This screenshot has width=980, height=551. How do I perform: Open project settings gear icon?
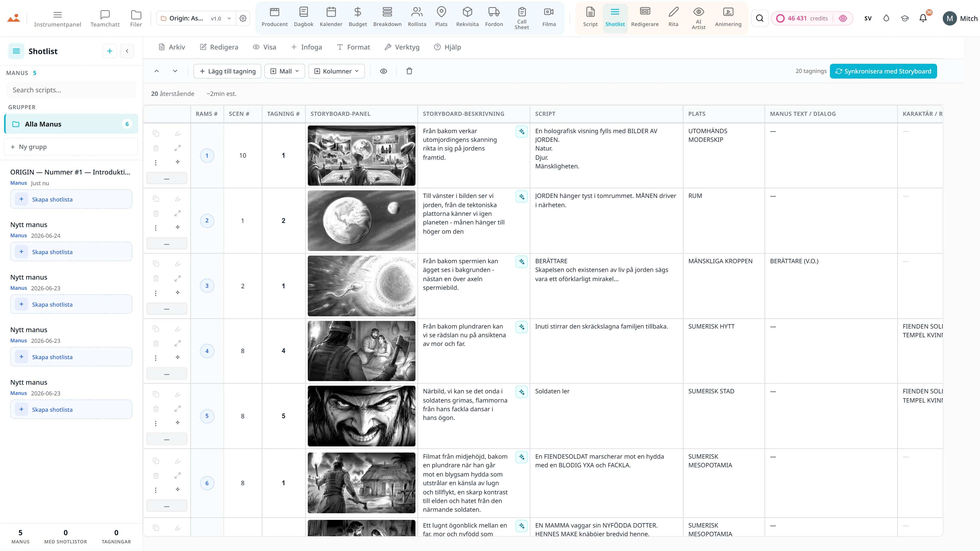(x=243, y=18)
